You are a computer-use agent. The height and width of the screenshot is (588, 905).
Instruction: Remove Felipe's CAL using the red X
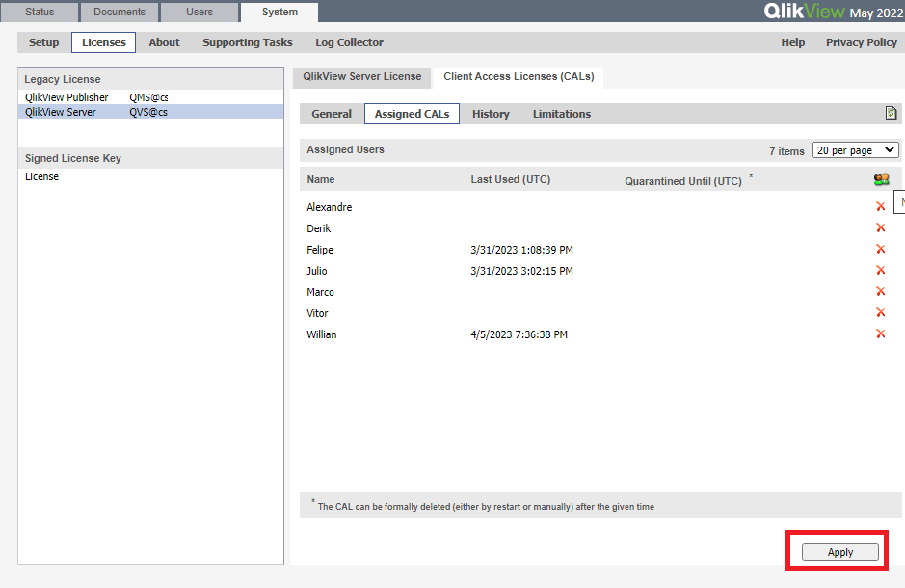pos(880,249)
